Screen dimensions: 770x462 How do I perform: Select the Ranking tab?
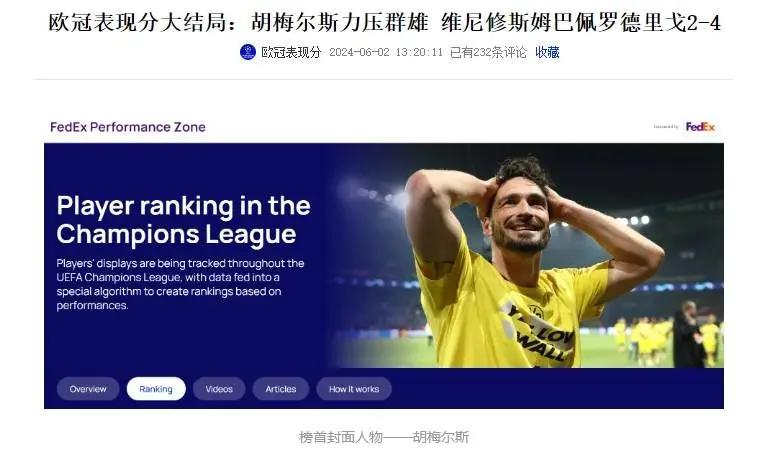pyautogui.click(x=156, y=389)
